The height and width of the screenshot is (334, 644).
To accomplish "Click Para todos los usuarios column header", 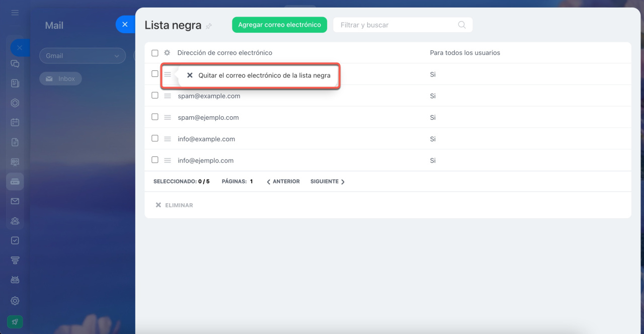I will [465, 53].
